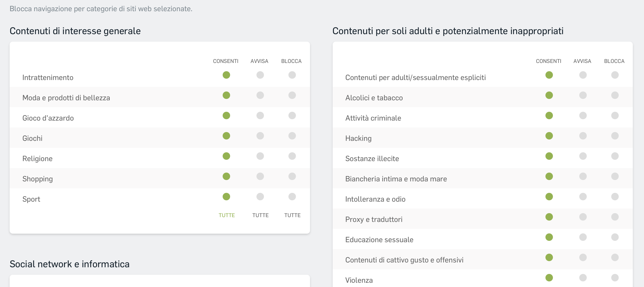Click the green Tutte under Consenti
Image resolution: width=644 pixels, height=287 pixels.
(x=227, y=215)
